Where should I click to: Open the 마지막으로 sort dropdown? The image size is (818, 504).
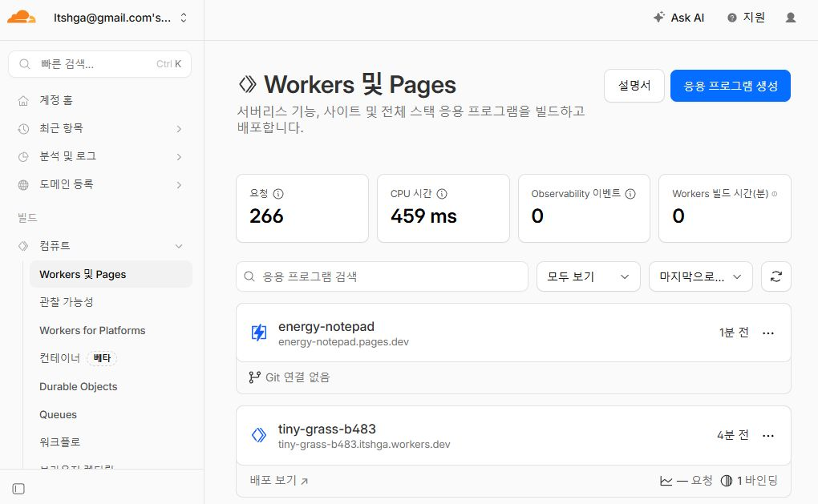coord(701,276)
